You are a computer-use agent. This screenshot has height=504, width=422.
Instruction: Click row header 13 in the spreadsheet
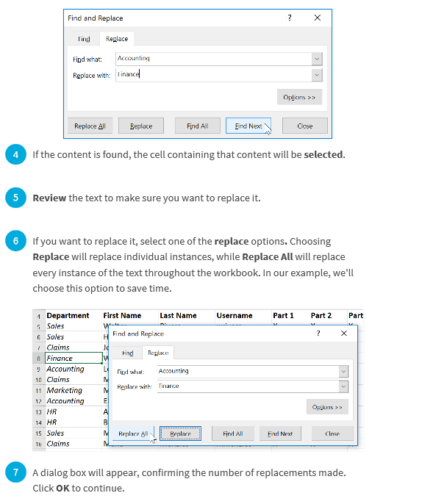(38, 411)
